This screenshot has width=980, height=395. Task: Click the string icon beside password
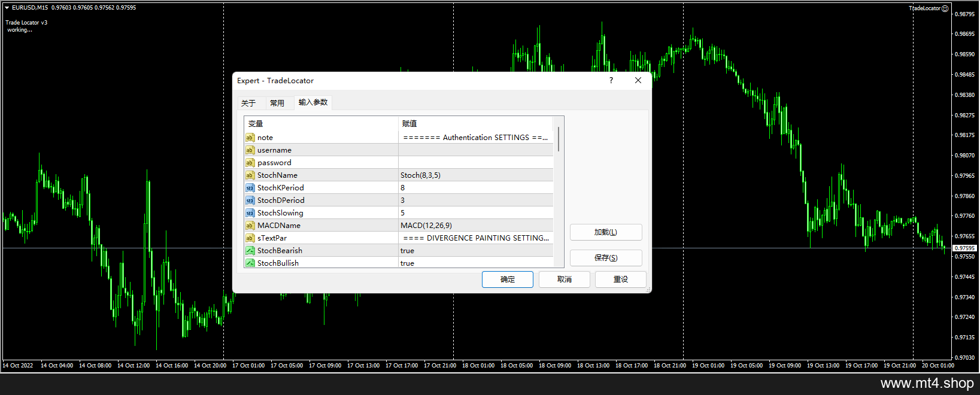click(x=250, y=163)
